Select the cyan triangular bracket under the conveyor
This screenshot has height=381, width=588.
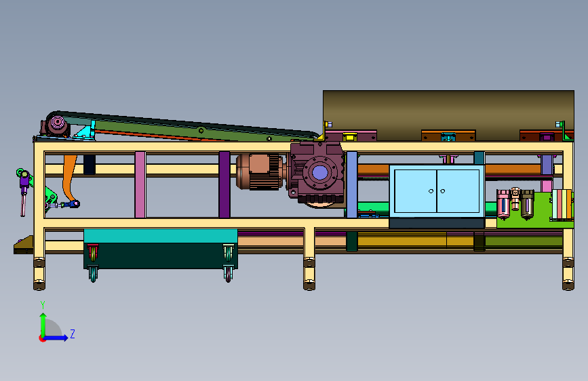tap(86, 132)
